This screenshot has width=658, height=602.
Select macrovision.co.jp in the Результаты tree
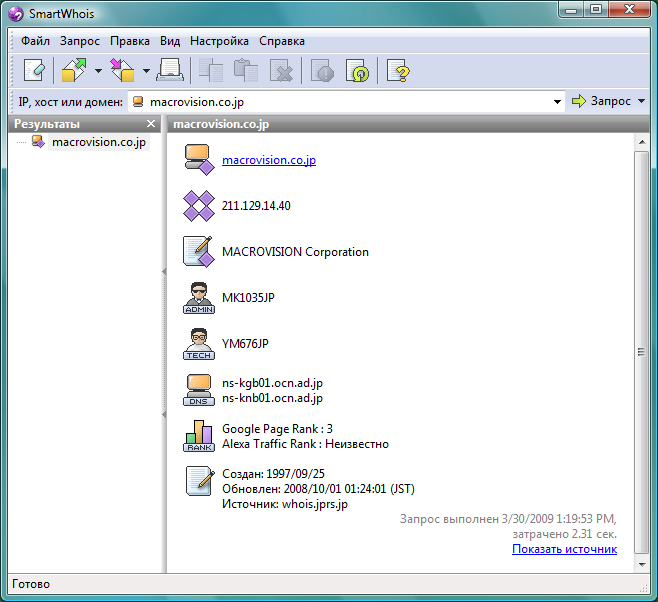tap(98, 142)
